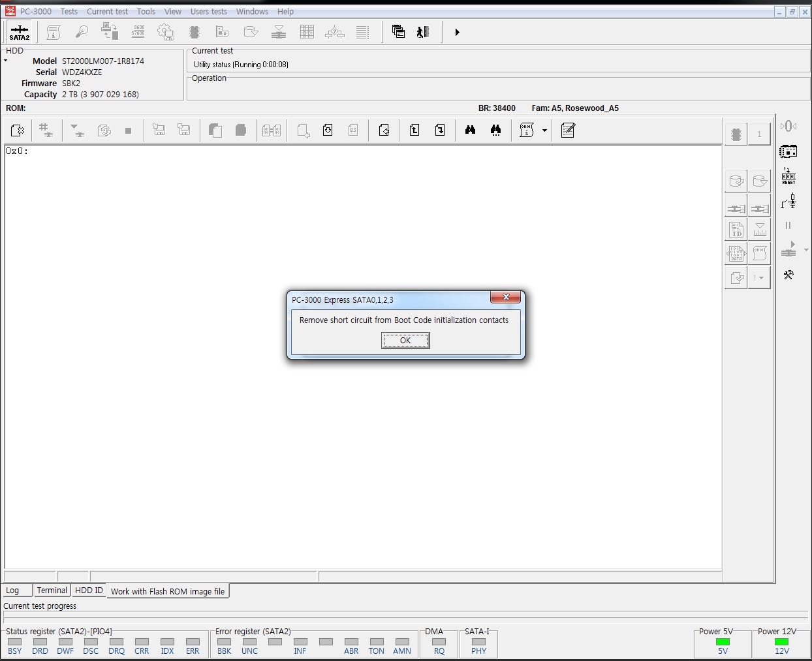Click the 5V power indicator

point(723,642)
